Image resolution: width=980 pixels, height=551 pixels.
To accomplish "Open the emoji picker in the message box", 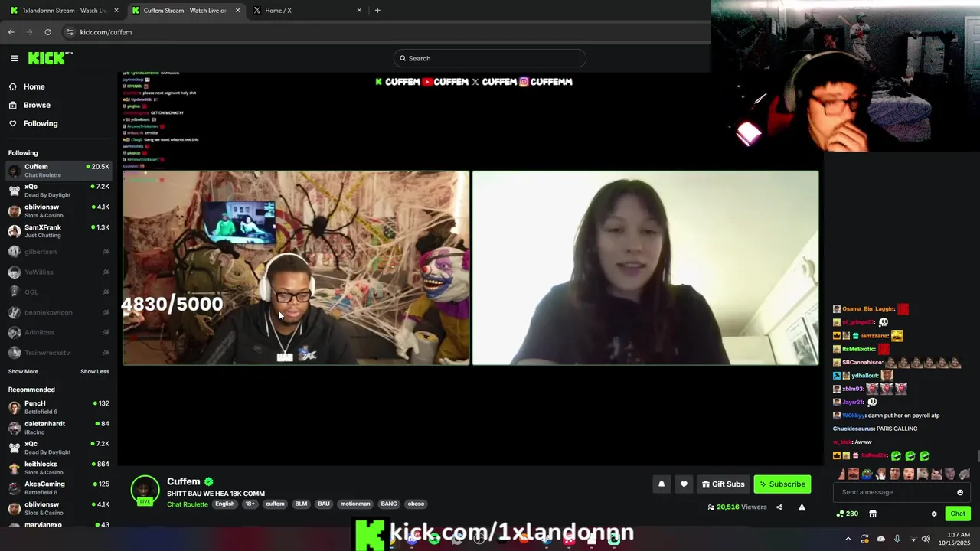I will tap(960, 492).
